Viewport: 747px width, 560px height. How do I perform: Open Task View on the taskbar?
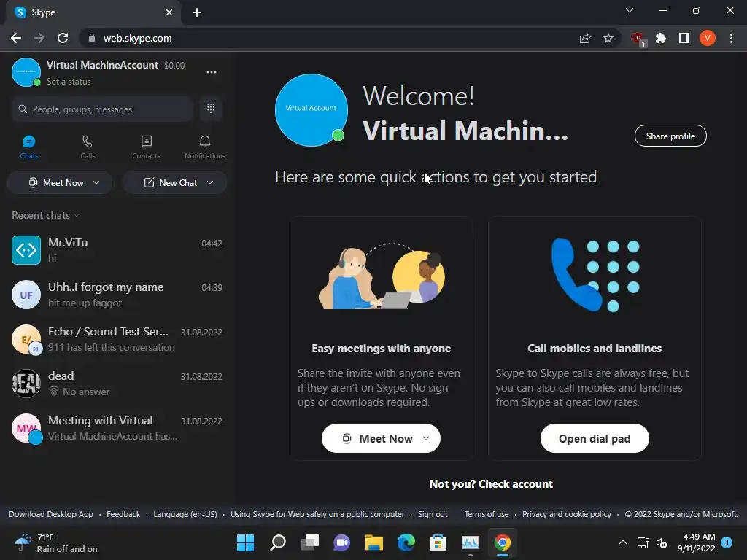coord(310,542)
